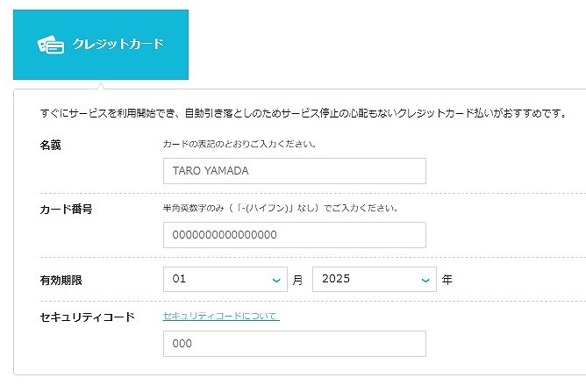Click the pointer notch beneath the credit card tab
This screenshot has width=586, height=392.
pos(101,86)
